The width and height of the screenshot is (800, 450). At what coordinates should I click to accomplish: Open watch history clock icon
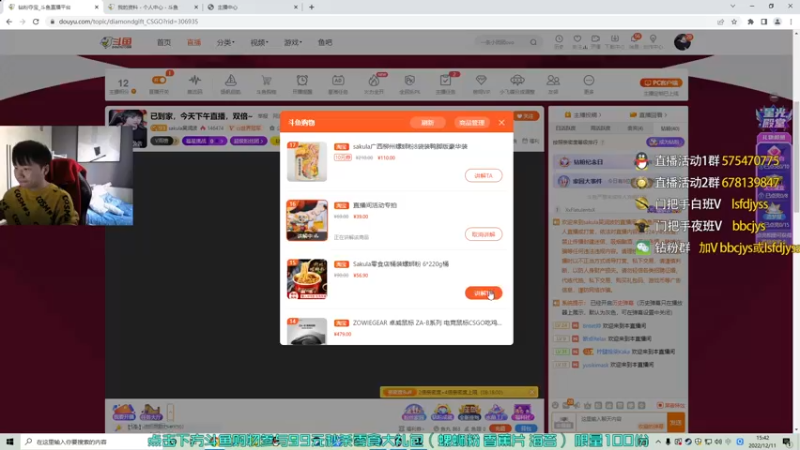click(559, 41)
